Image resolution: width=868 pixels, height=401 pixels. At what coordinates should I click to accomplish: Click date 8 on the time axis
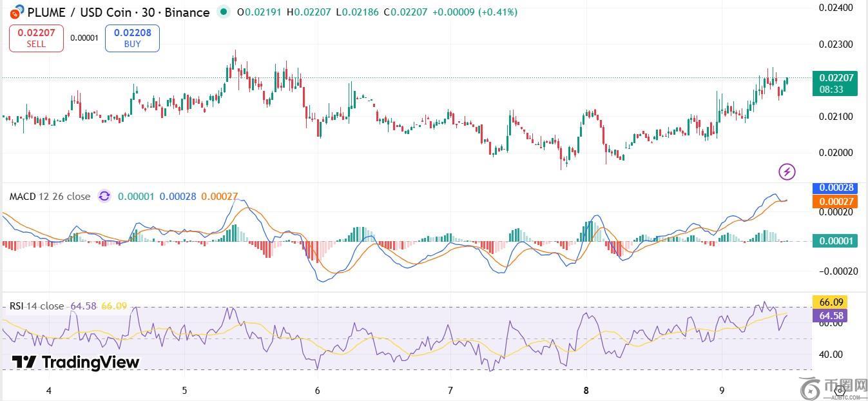pyautogui.click(x=586, y=390)
